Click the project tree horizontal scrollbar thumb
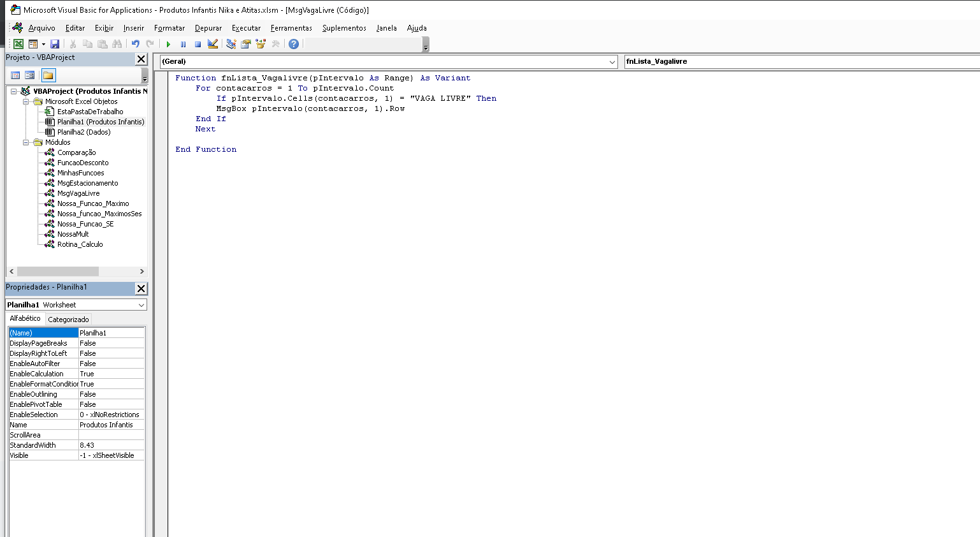This screenshot has width=980, height=537. (x=58, y=272)
